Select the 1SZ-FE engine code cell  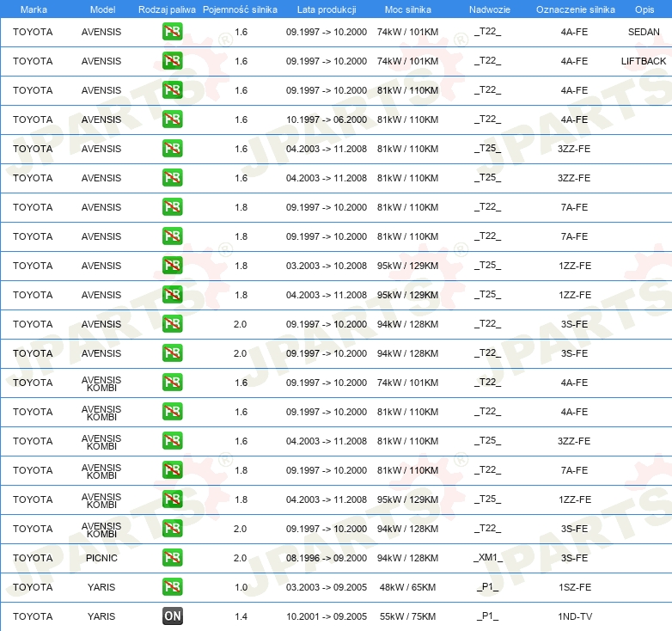coord(574,587)
